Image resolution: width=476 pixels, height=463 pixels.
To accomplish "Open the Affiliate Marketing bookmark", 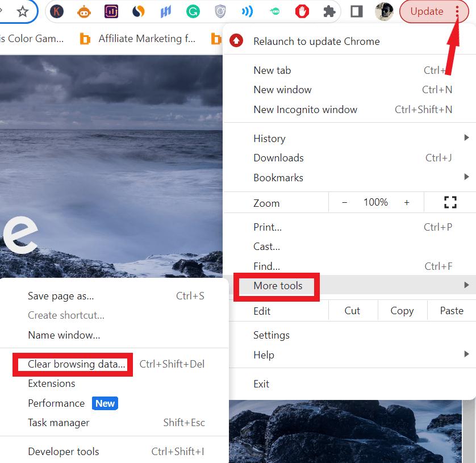I will 137,39.
